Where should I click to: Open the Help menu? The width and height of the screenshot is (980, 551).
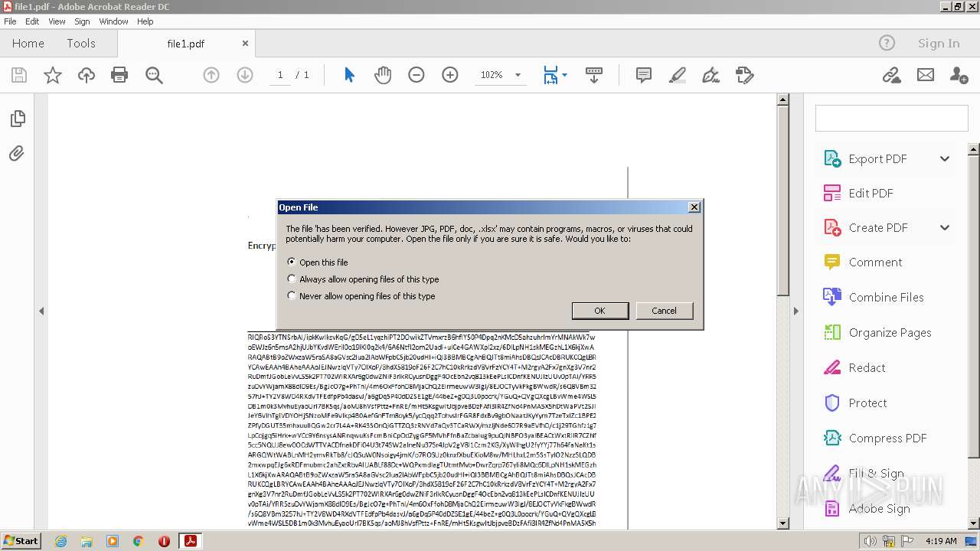145,21
